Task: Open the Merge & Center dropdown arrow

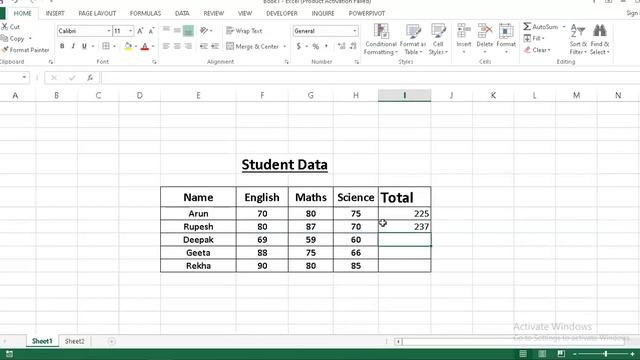Action: tap(284, 47)
